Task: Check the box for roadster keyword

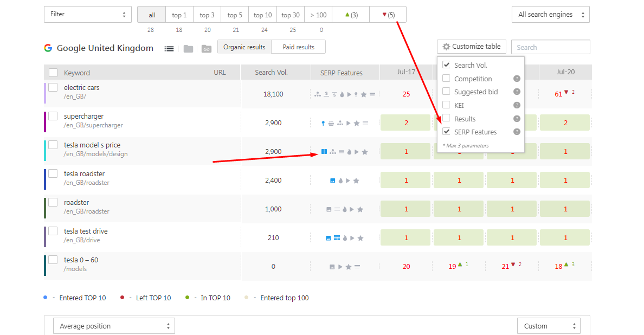Action: 53,202
